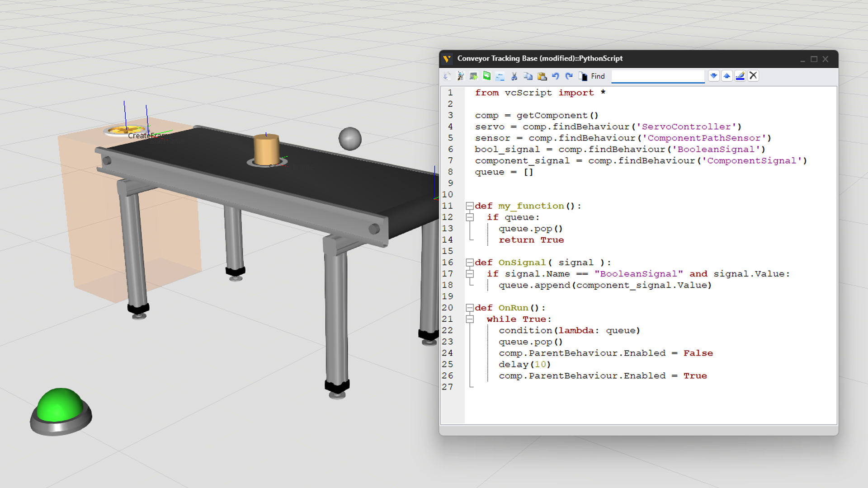Click the Cut scissors icon
This screenshot has height=488, width=868.
[514, 76]
